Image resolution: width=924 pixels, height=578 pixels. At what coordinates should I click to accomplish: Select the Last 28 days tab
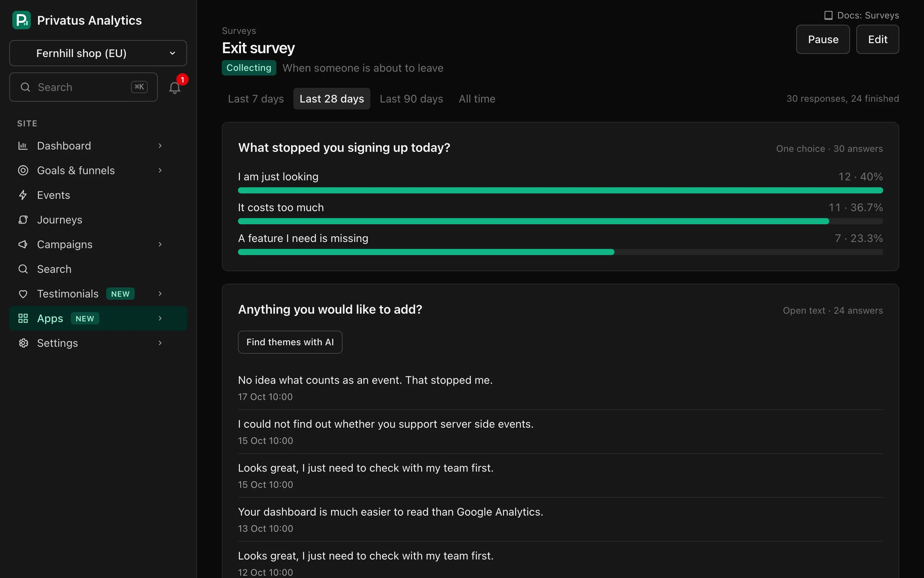point(332,99)
